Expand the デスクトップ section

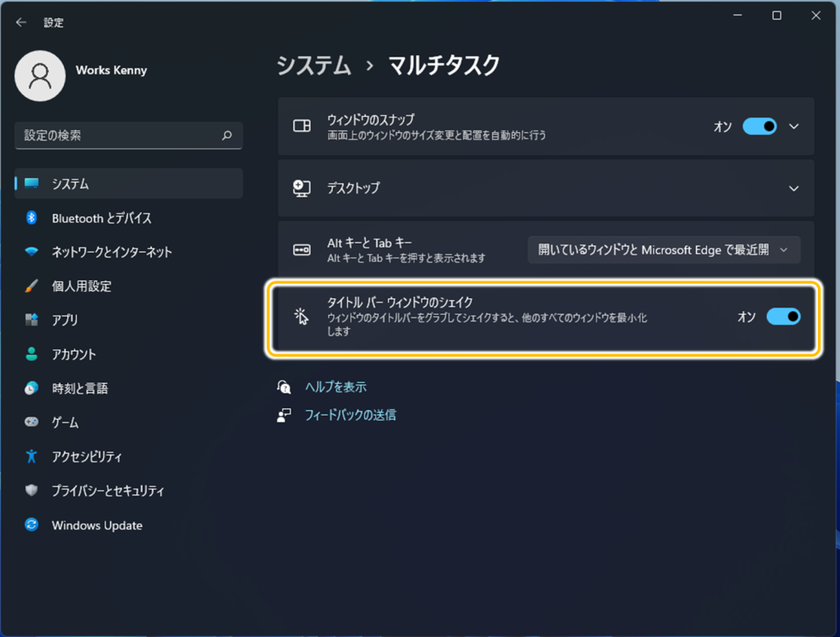coord(793,188)
